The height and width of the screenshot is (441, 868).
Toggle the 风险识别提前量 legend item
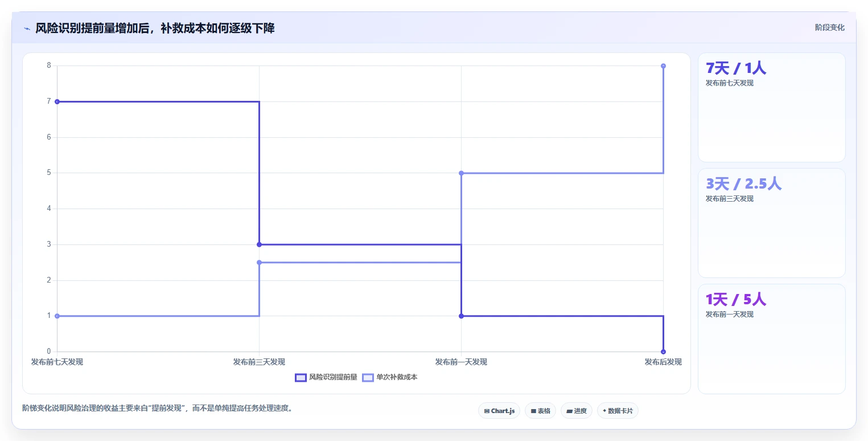coord(326,377)
